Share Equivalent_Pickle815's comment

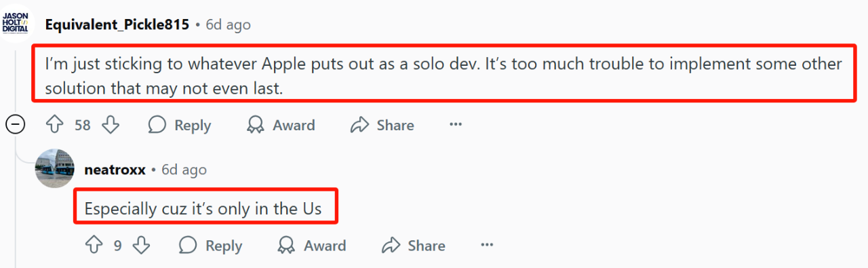(x=382, y=125)
